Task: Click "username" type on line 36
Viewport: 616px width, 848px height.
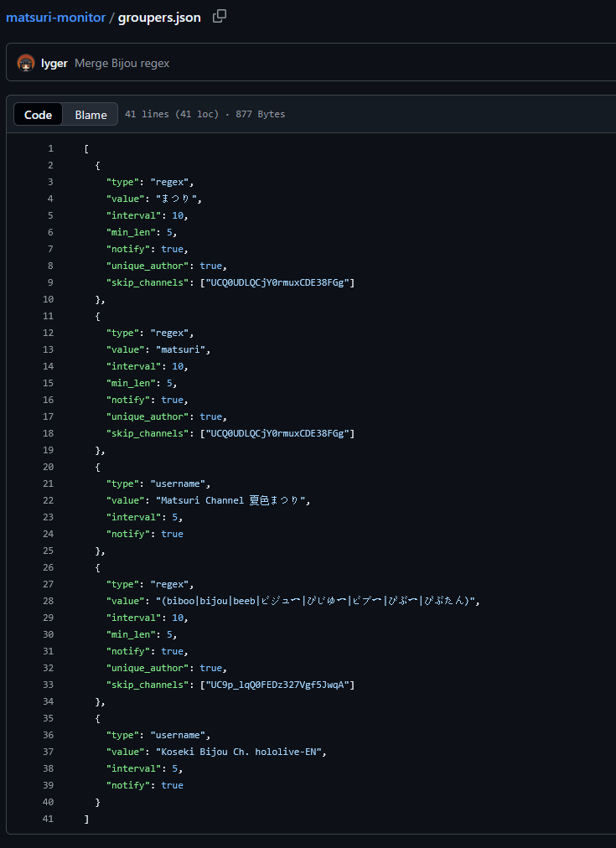Action: point(178,735)
